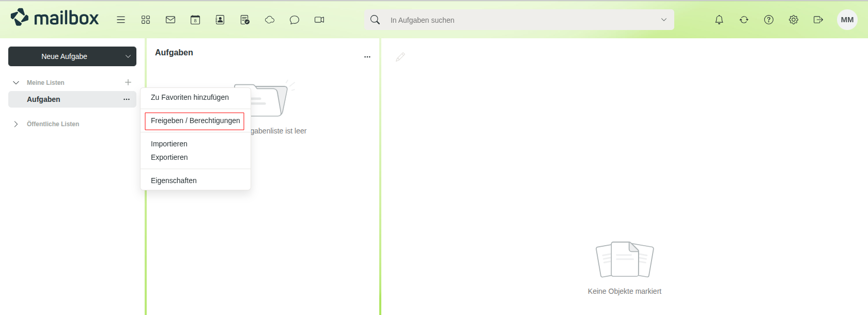868x315 pixels.
Task: Open the search options dropdown arrow
Action: [x=664, y=20]
